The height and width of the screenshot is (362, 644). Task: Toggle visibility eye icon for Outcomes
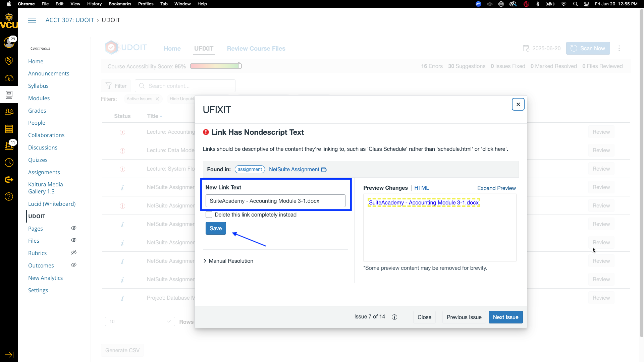tap(74, 265)
